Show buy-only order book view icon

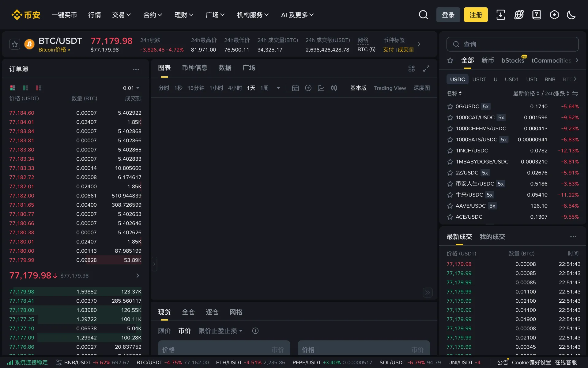click(x=26, y=88)
